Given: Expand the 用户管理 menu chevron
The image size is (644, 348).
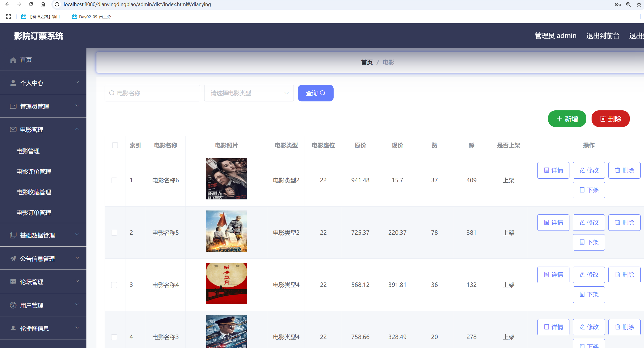Looking at the screenshot, I should 77,305.
